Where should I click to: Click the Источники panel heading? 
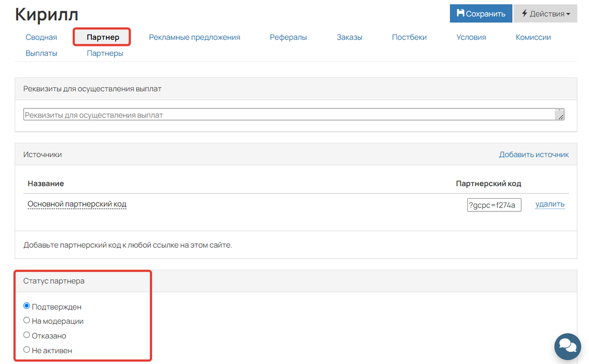coord(43,155)
